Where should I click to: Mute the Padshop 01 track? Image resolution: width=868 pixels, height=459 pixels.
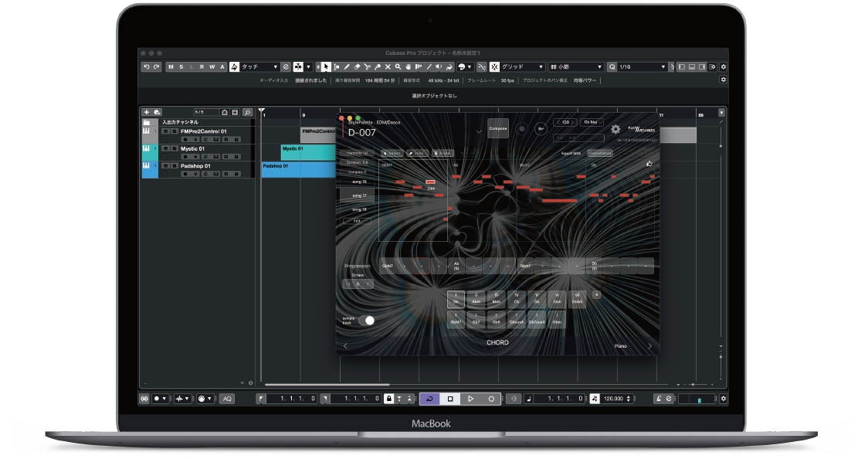coord(165,166)
